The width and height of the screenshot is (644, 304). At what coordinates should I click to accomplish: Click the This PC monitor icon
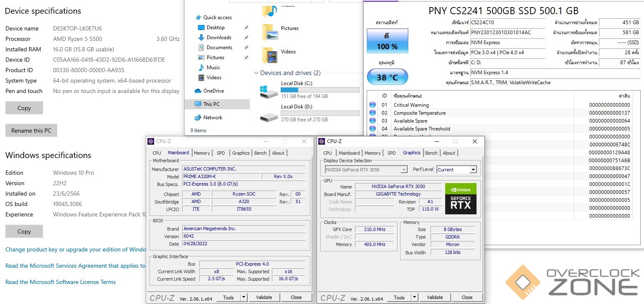pyautogui.click(x=198, y=104)
